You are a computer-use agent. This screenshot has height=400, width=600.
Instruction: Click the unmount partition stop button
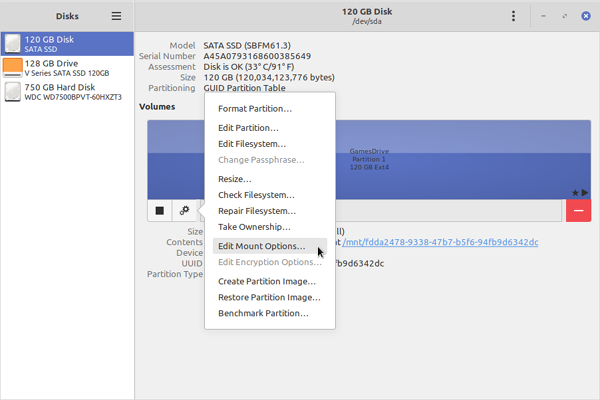click(x=160, y=210)
